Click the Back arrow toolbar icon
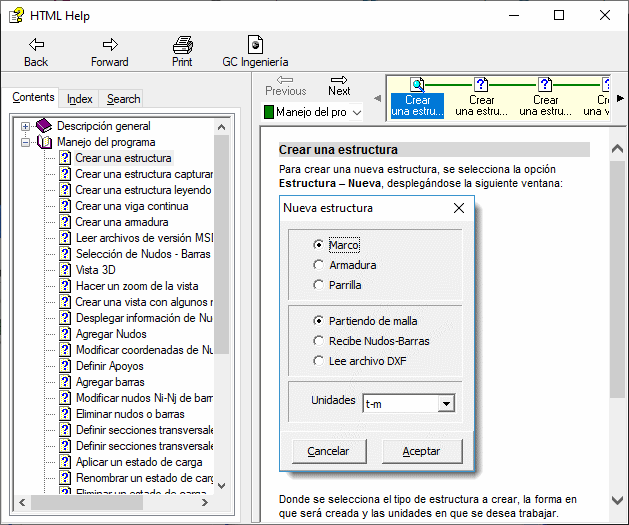This screenshot has width=629, height=525. pos(37,44)
